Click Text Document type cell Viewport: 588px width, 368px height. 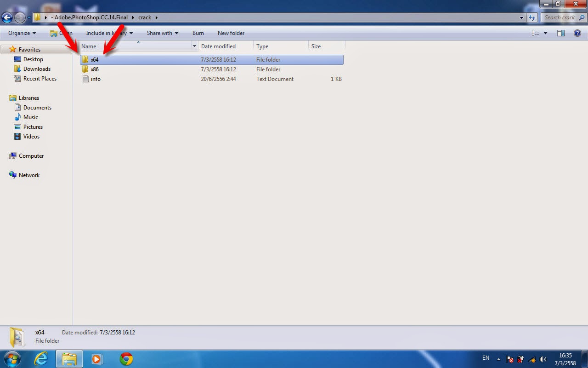[x=275, y=79]
